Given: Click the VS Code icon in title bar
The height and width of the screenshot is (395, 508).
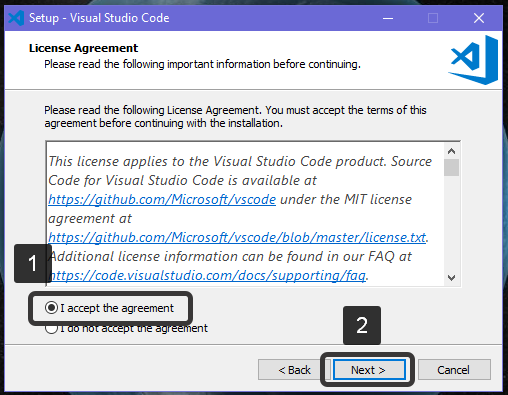Looking at the screenshot, I should (x=16, y=18).
